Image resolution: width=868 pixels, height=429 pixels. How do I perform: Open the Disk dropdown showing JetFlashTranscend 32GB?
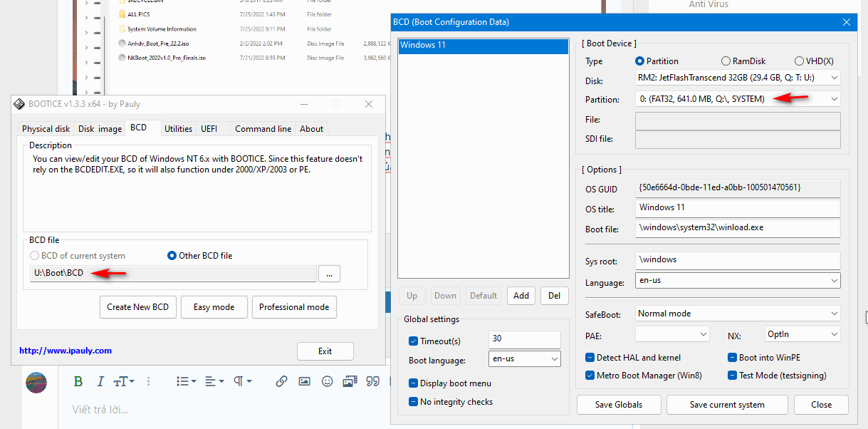(738, 78)
